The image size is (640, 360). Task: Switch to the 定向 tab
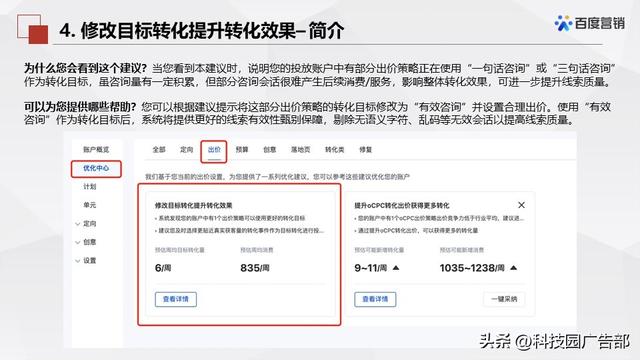click(187, 150)
